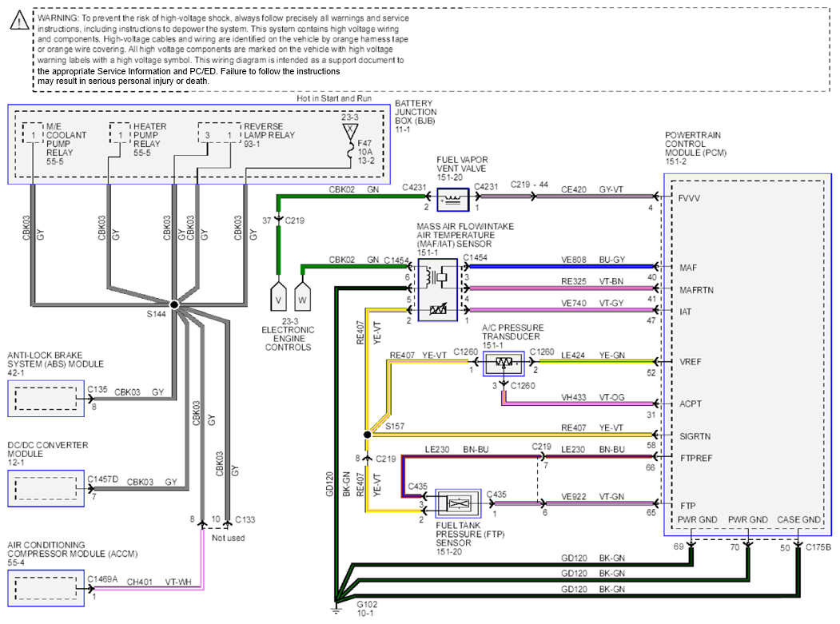The image size is (840, 624).
Task: Select the Reverse Lamp Relay 93-1 label
Action: click(269, 135)
